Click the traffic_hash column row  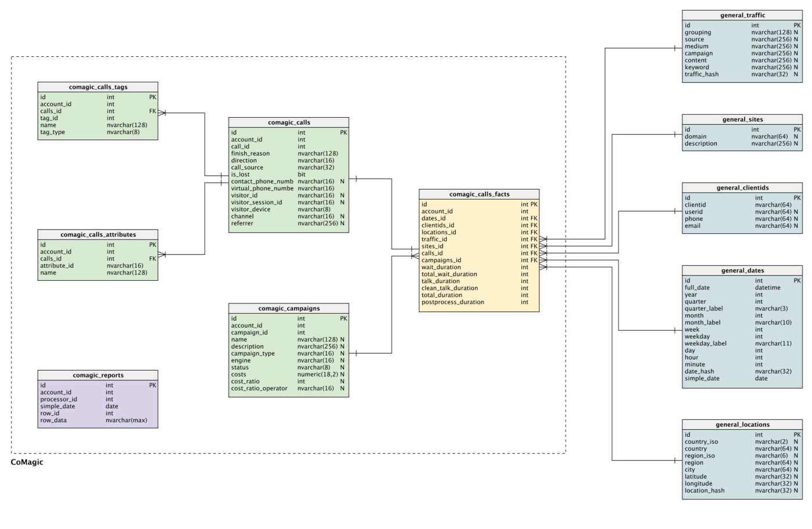(x=742, y=74)
